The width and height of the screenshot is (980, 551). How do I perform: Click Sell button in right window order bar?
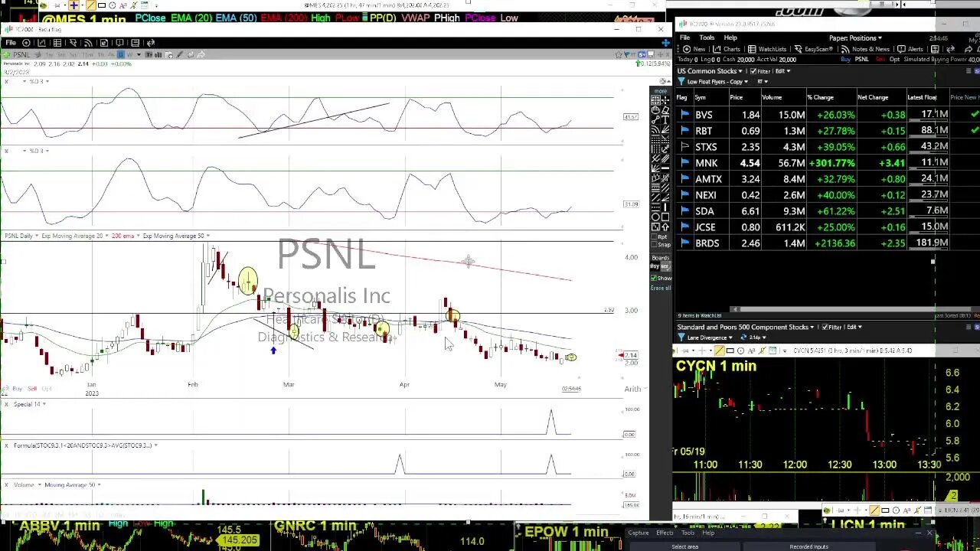(x=880, y=59)
